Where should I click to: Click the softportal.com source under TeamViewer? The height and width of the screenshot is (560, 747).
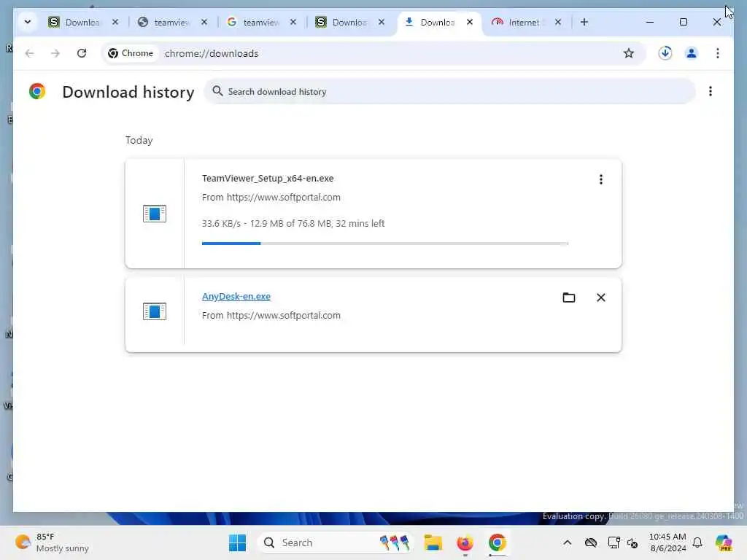click(x=271, y=197)
